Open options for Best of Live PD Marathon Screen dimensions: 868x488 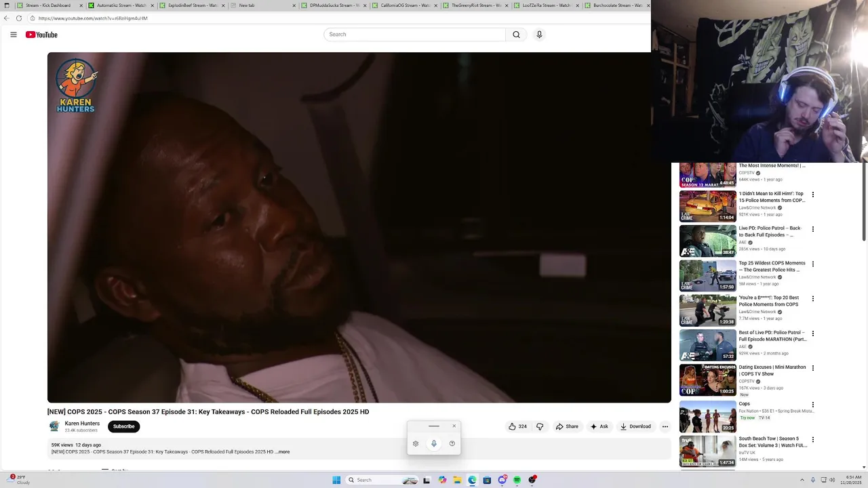(813, 333)
